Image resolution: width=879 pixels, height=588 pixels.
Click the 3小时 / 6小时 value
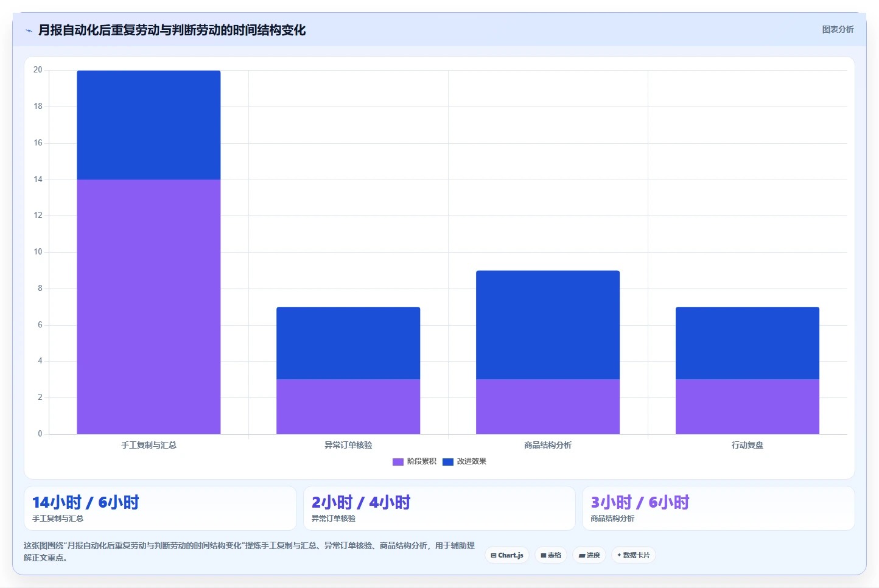point(640,503)
